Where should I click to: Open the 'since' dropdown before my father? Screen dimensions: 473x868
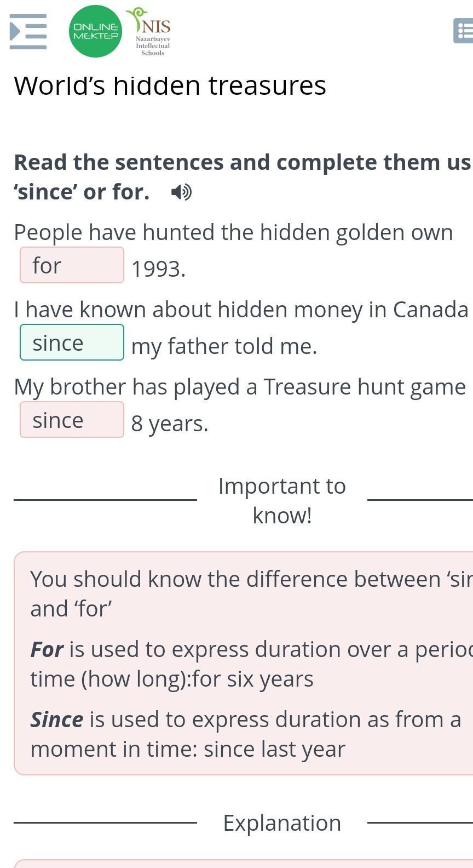coord(72,342)
